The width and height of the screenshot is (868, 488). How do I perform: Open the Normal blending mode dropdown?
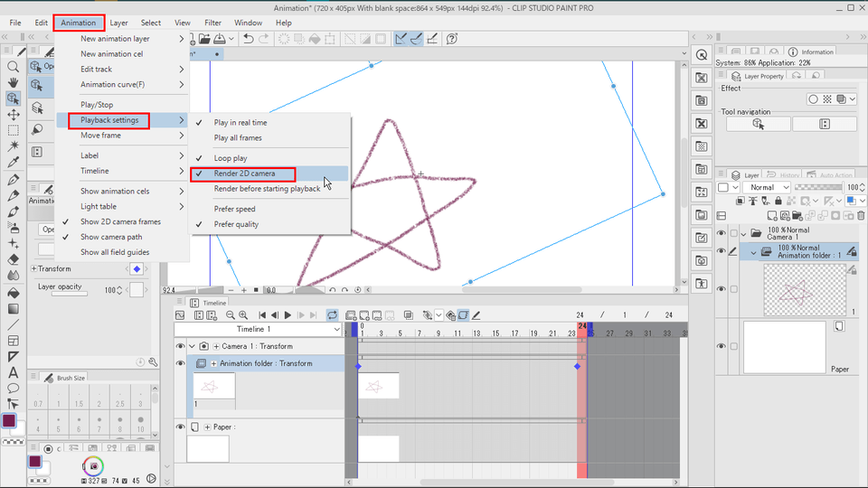(x=767, y=188)
